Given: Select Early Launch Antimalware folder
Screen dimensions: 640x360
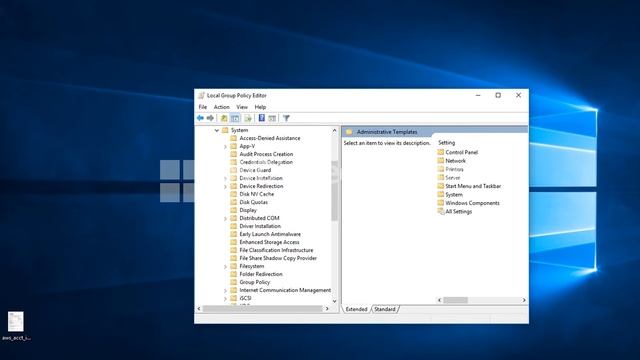Looking at the screenshot, I should 270,234.
